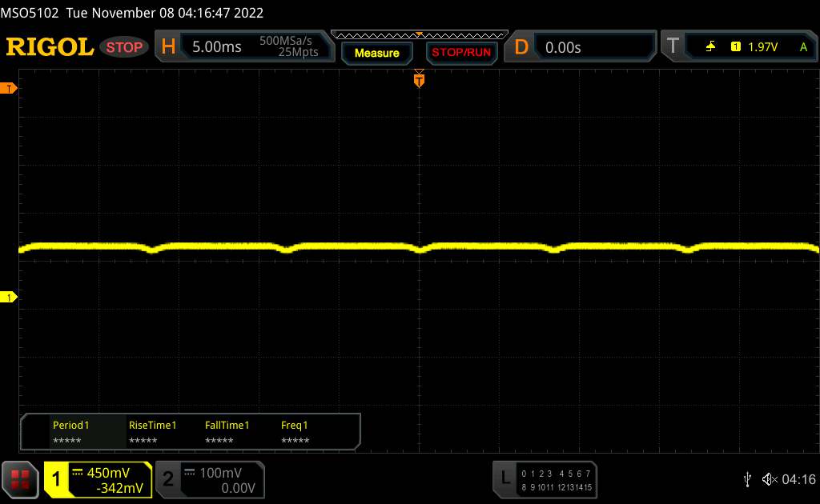
Task: Click the 04:16 clock
Action: tap(798, 479)
